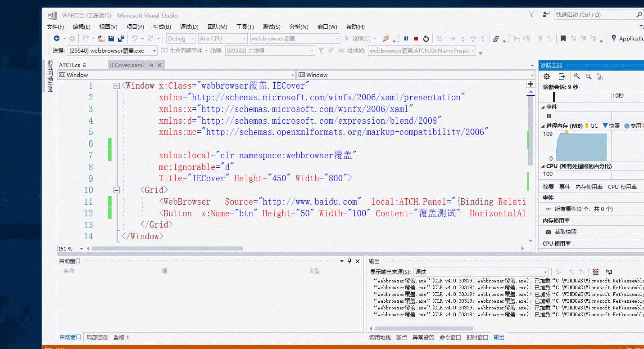The image size is (644, 349).
Task: Switch to the 断点 tab
Action: click(402, 337)
